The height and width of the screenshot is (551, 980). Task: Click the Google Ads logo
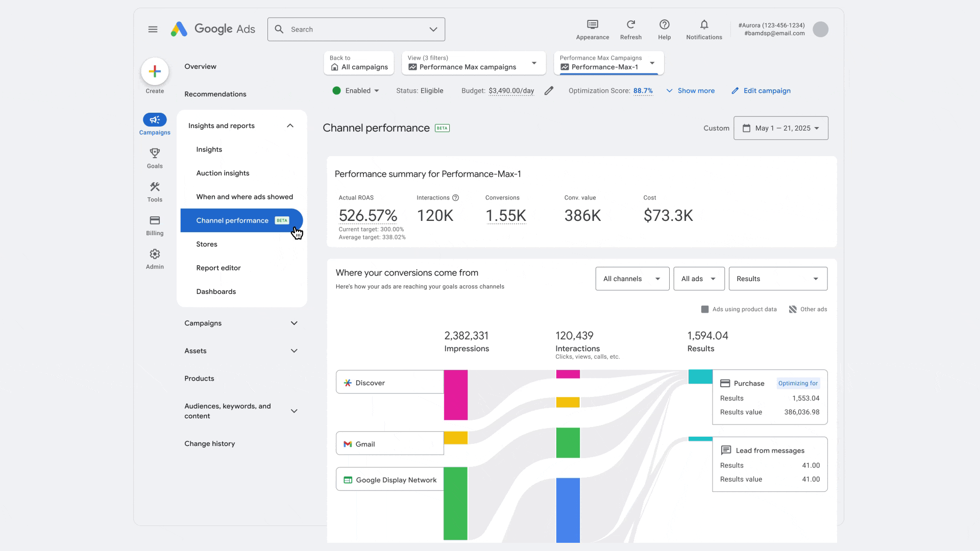tap(213, 29)
